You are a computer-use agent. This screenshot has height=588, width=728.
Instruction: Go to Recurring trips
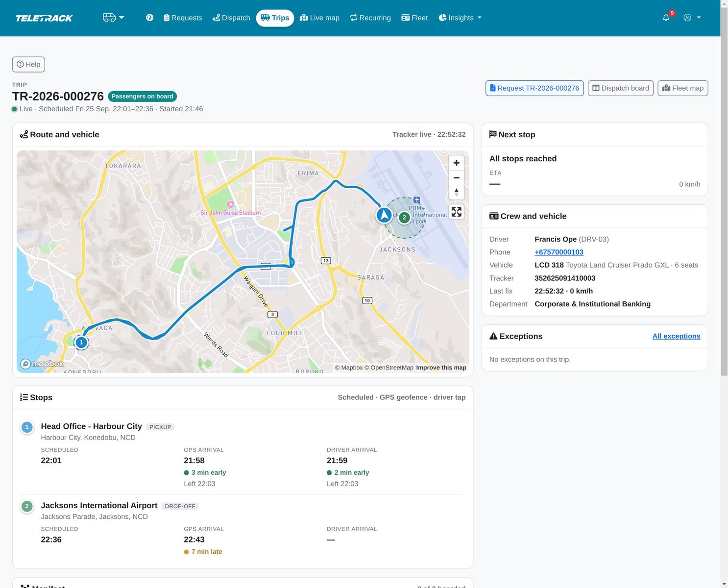[370, 18]
